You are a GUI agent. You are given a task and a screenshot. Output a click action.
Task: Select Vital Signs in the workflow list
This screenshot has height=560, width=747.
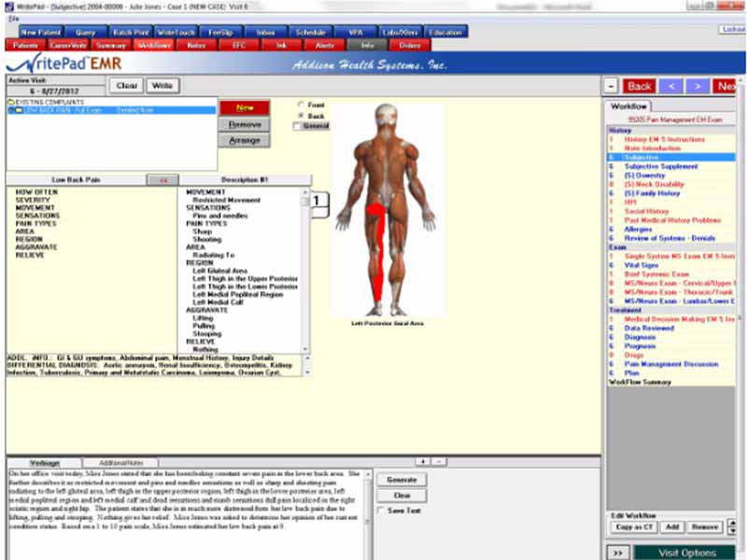coord(641,266)
